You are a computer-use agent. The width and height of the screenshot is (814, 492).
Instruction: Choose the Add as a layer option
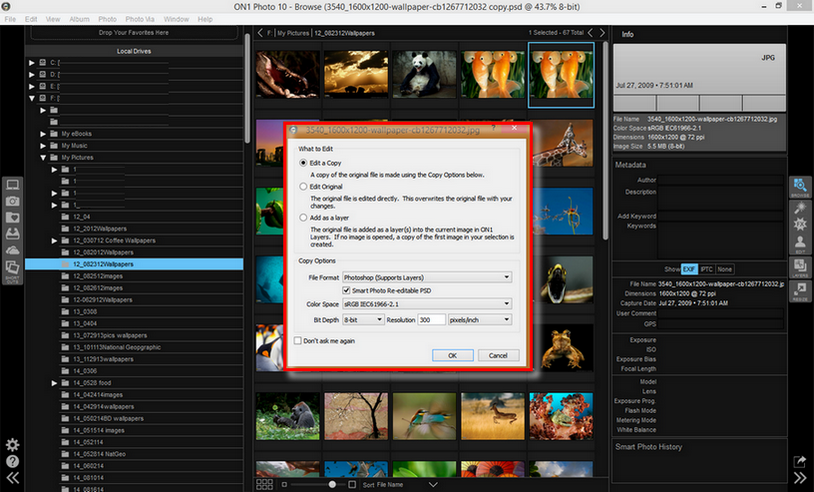304,216
